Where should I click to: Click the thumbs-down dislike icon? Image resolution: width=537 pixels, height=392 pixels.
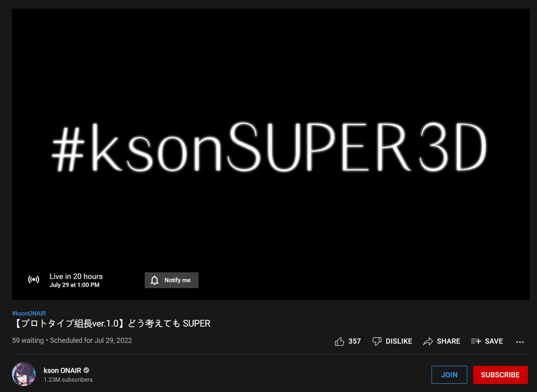(x=377, y=341)
